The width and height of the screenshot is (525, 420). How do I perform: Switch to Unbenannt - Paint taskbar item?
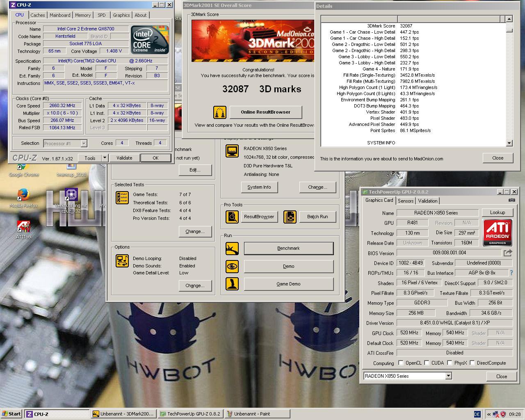257,414
